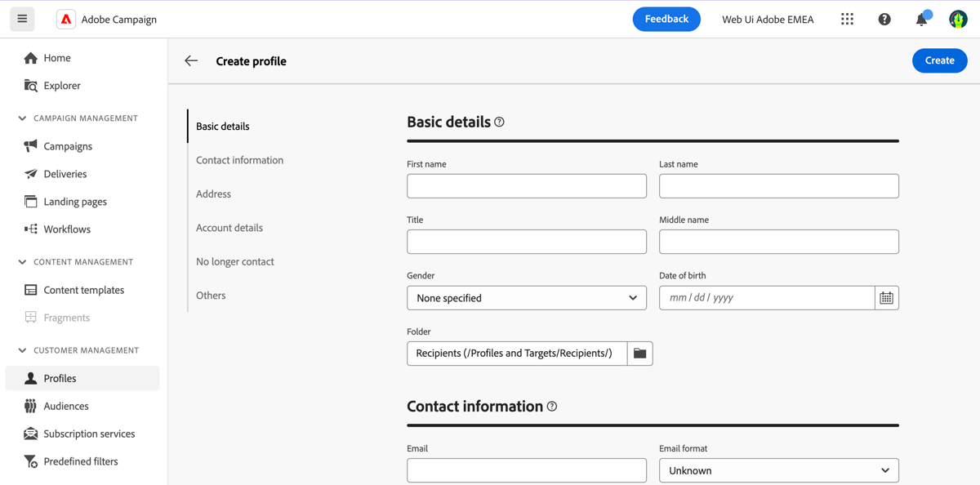Click the Landing pages icon

30,201
